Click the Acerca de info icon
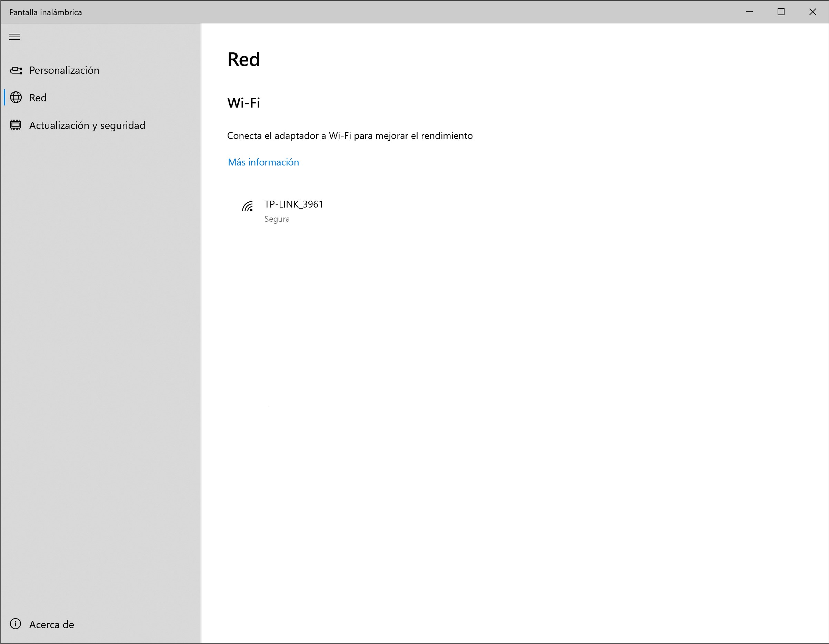Viewport: 829px width, 644px height. pos(16,624)
